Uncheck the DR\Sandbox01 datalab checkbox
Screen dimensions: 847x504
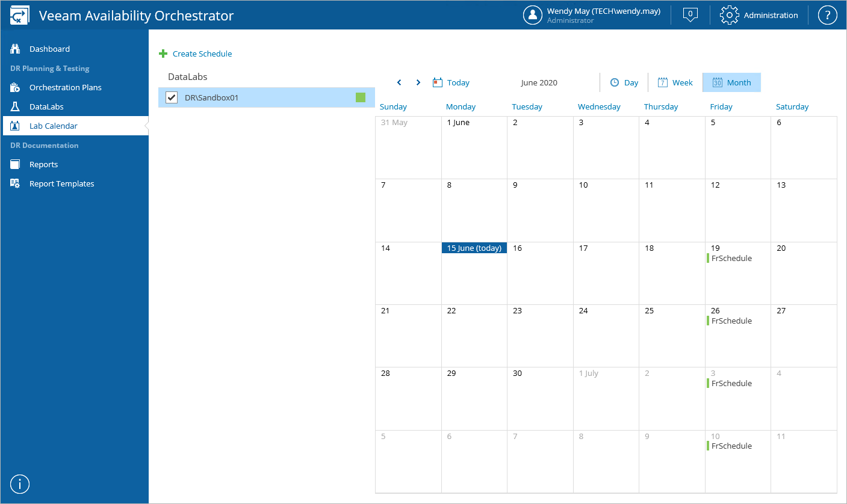[x=172, y=97]
